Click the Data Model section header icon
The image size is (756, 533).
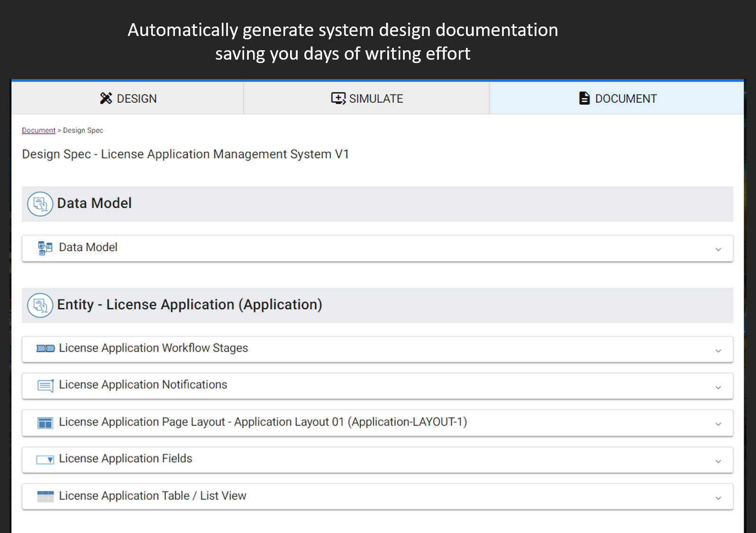[x=40, y=204]
